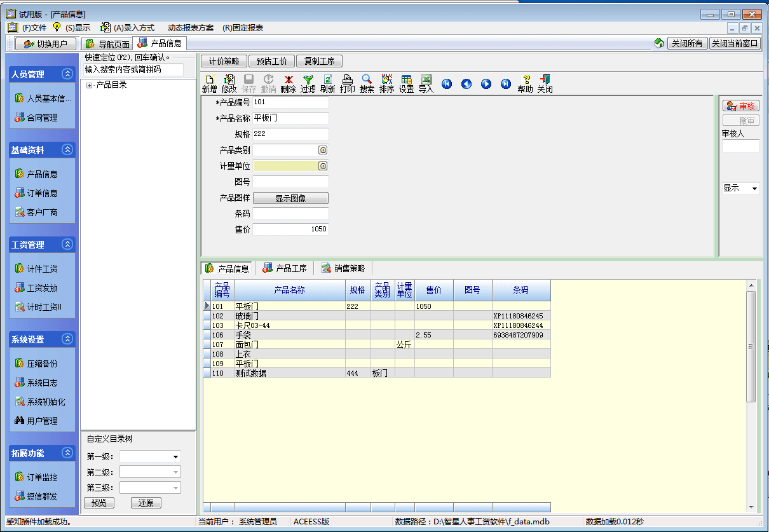Click the 预览 button
The width and height of the screenshot is (769, 532).
click(99, 503)
